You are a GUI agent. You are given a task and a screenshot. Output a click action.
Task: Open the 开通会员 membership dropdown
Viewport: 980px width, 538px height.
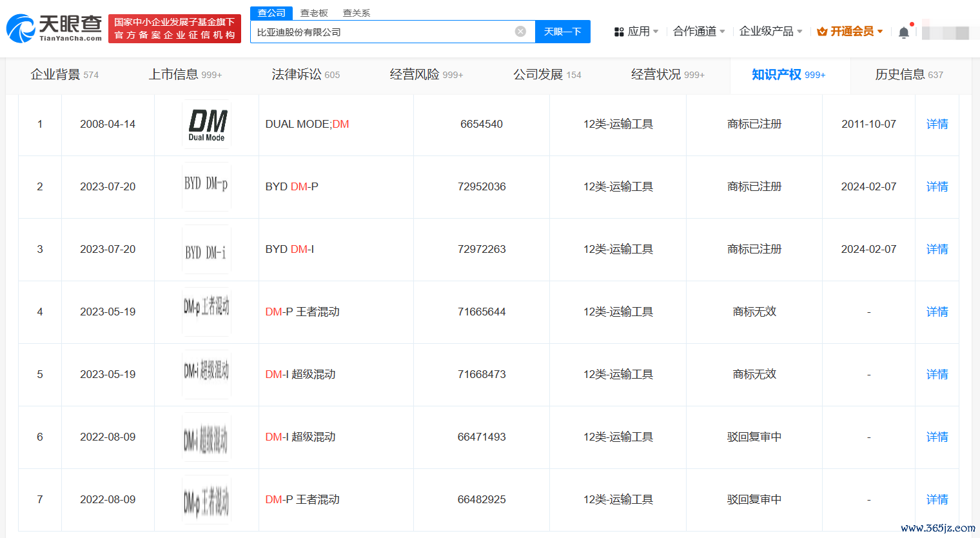(x=850, y=32)
